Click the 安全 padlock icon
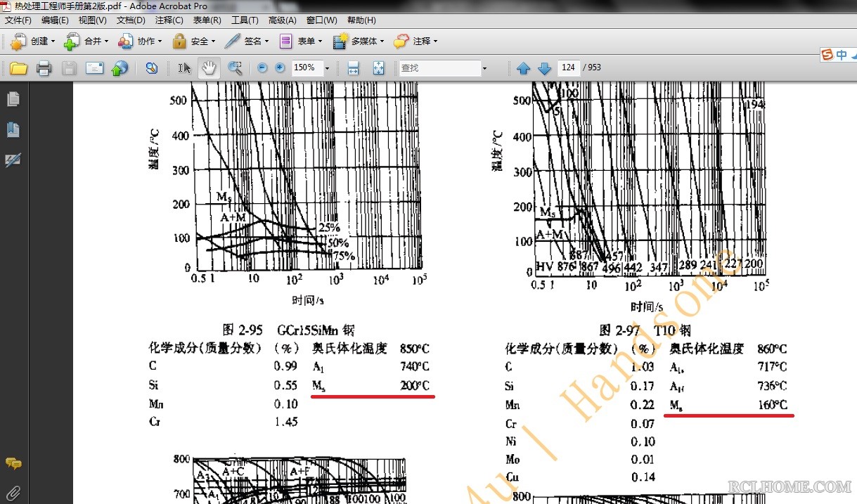 tap(179, 41)
